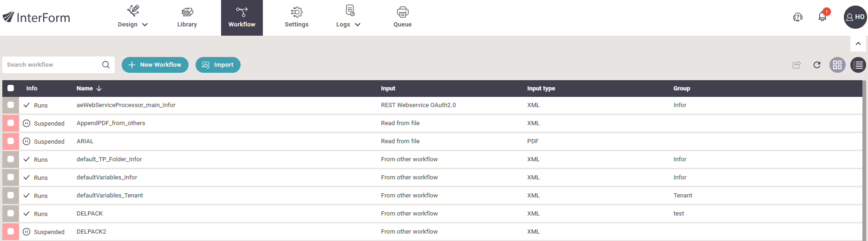Expand the Design dropdown menu

(x=133, y=18)
